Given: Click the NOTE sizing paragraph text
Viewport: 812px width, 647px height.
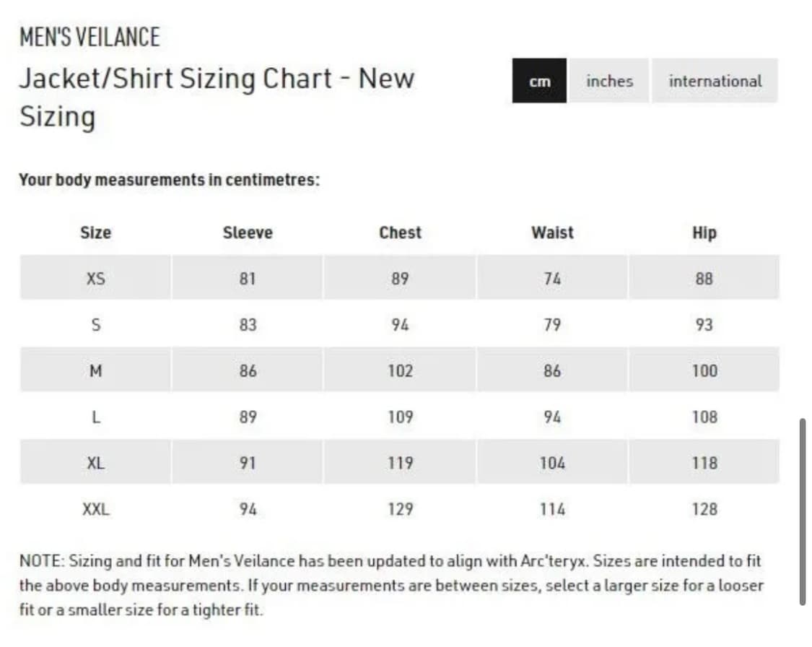Looking at the screenshot, I should [x=390, y=584].
